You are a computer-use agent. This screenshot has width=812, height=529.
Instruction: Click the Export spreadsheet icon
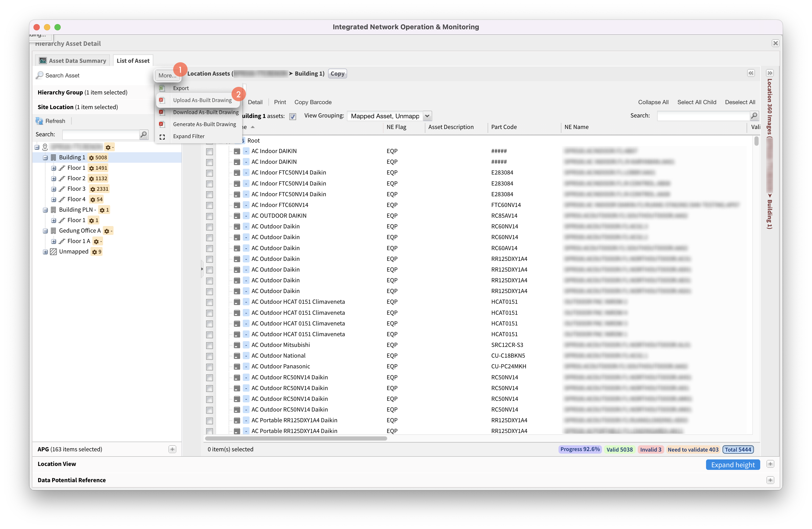tap(162, 88)
